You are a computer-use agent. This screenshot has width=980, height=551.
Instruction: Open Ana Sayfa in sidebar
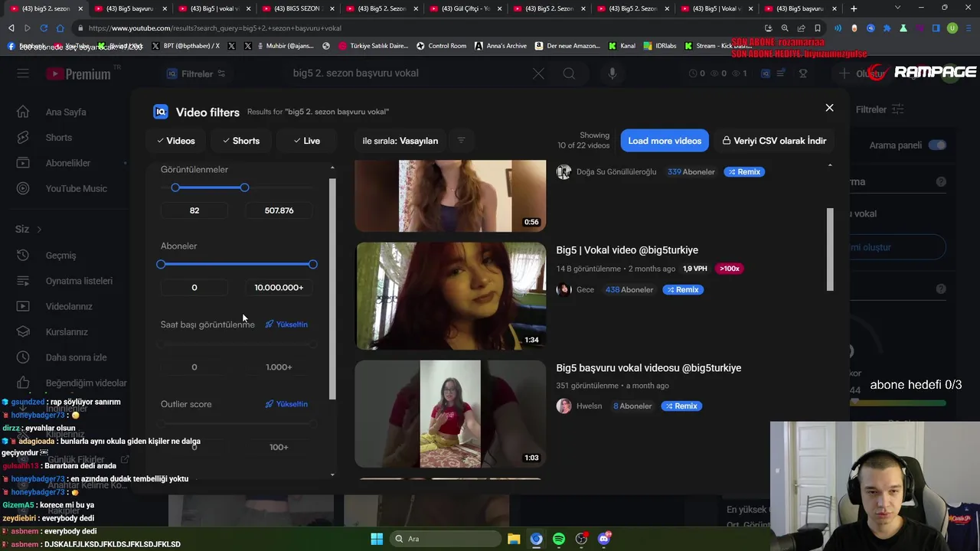tap(65, 112)
